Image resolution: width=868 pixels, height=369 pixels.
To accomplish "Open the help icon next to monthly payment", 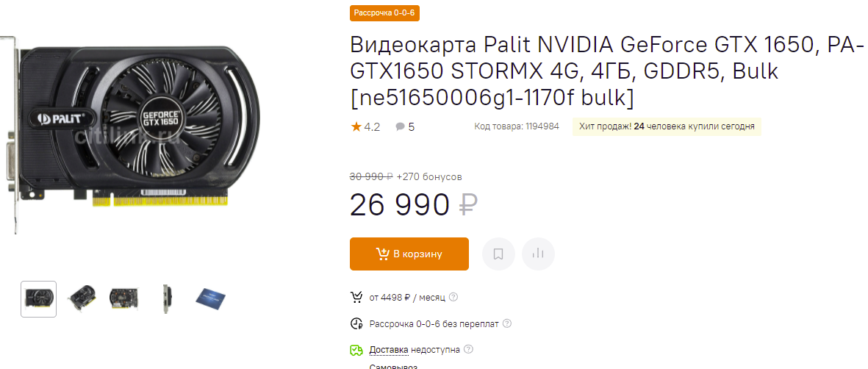I will pyautogui.click(x=453, y=297).
